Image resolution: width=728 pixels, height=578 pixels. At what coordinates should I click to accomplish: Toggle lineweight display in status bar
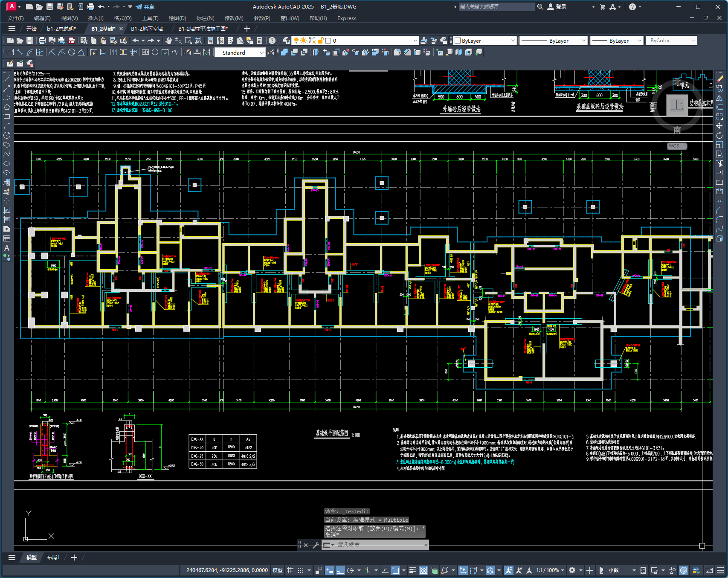tap(412, 570)
